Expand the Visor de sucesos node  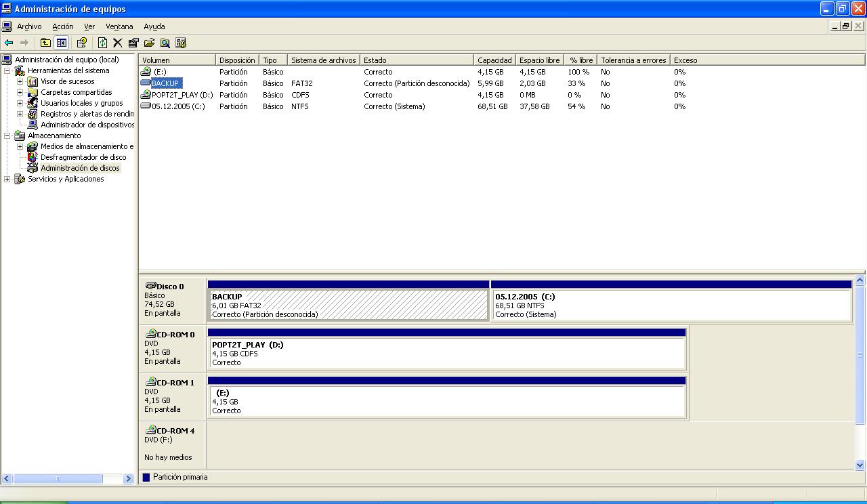click(x=20, y=81)
